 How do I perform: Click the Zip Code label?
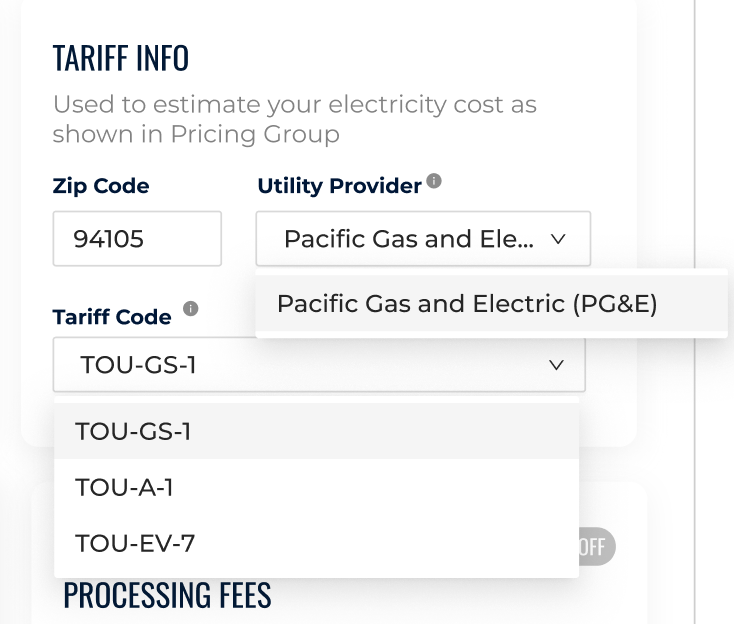tap(101, 186)
